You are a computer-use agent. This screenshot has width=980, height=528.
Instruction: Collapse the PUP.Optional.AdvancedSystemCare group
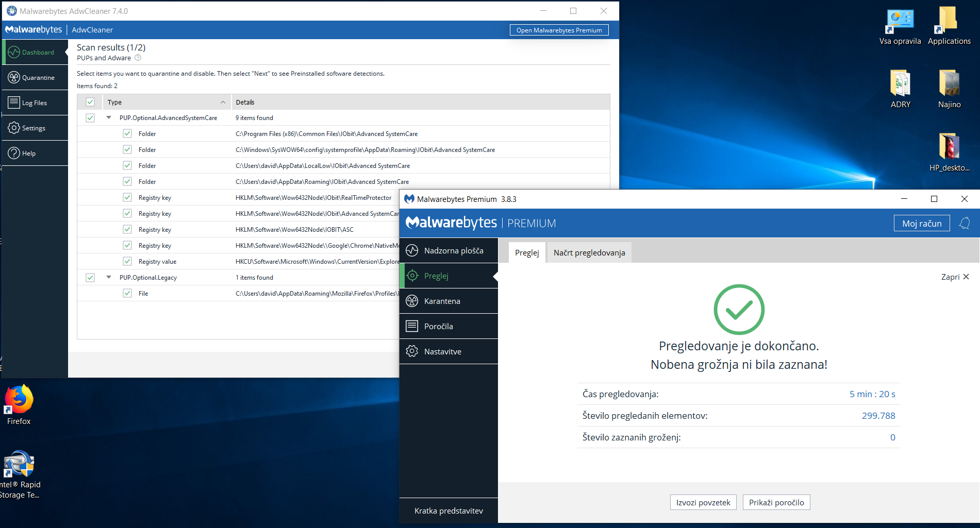(108, 117)
